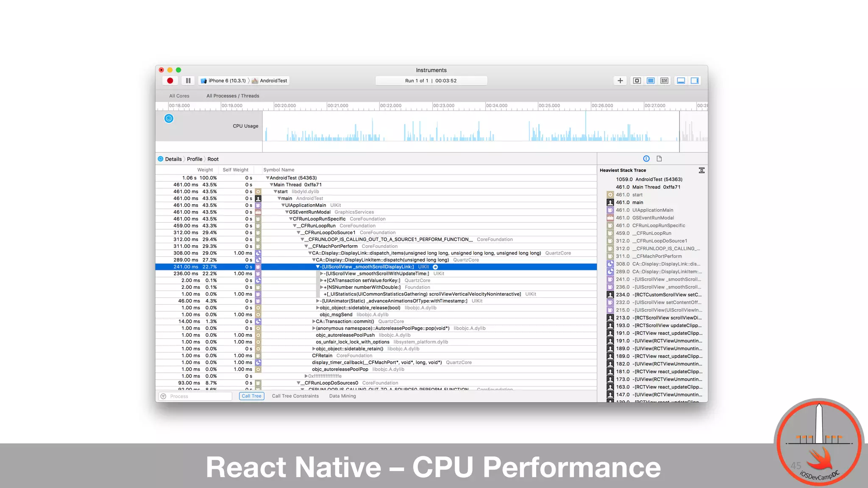The width and height of the screenshot is (868, 488).
Task: Collapse the AndroidTest (54363) tree row
Action: click(x=267, y=178)
